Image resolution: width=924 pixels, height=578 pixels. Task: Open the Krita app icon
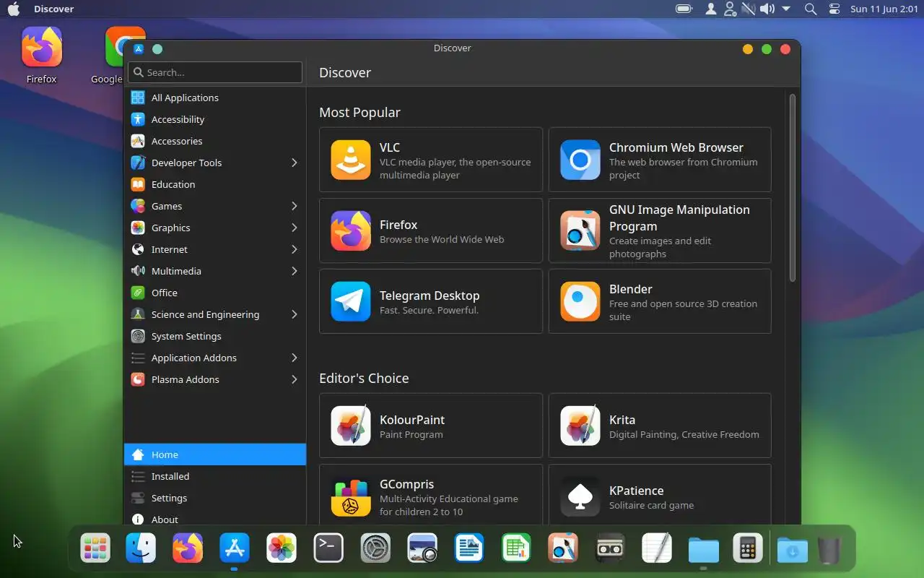pyautogui.click(x=580, y=426)
